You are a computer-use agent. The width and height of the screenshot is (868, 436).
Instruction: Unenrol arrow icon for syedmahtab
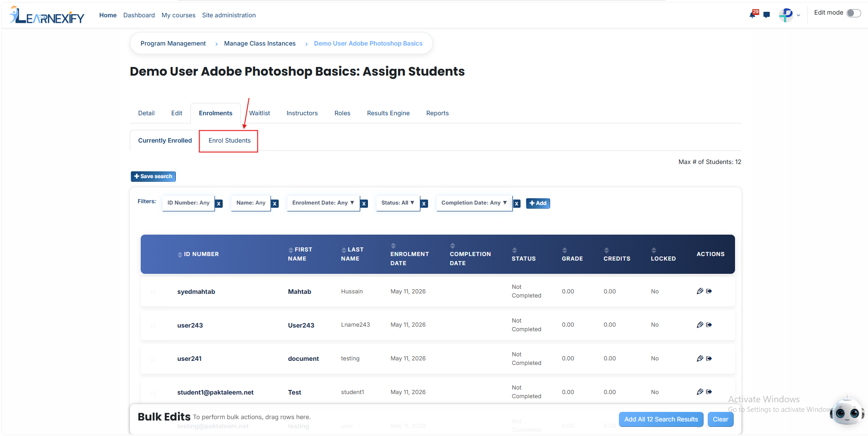click(x=709, y=291)
